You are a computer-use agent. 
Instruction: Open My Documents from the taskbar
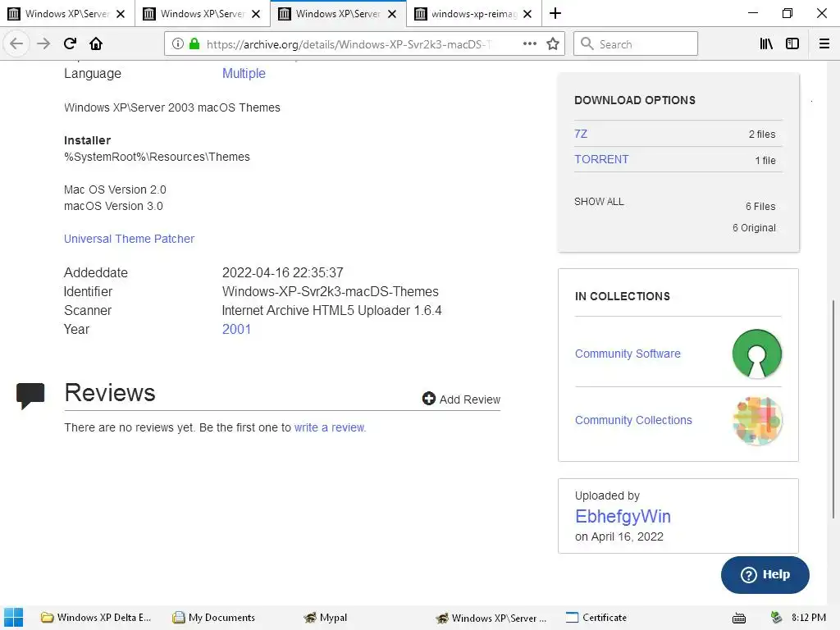click(213, 618)
